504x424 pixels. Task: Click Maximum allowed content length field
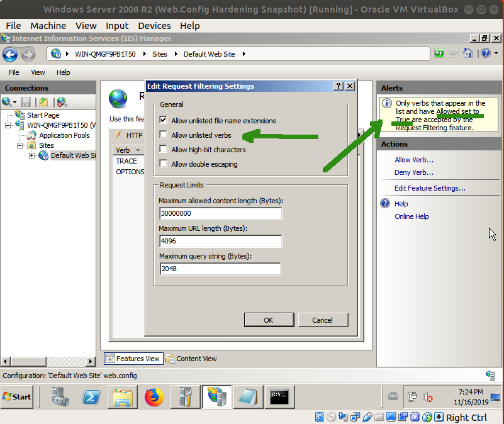tap(220, 213)
